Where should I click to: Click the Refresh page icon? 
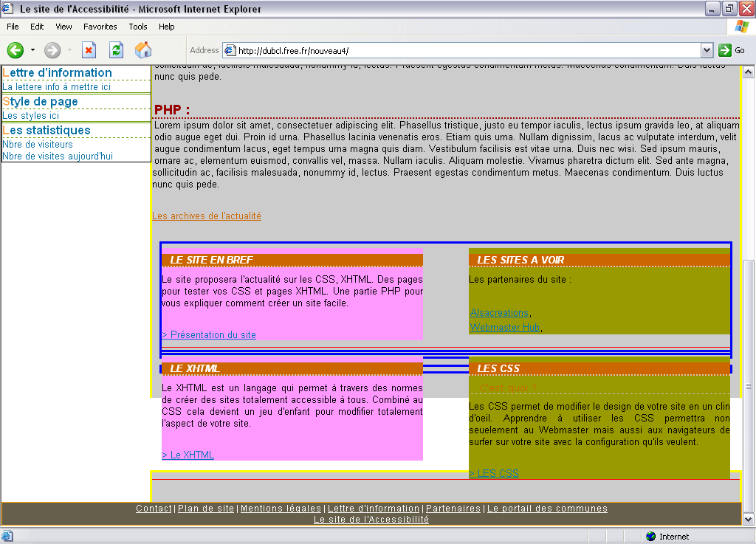click(x=116, y=50)
